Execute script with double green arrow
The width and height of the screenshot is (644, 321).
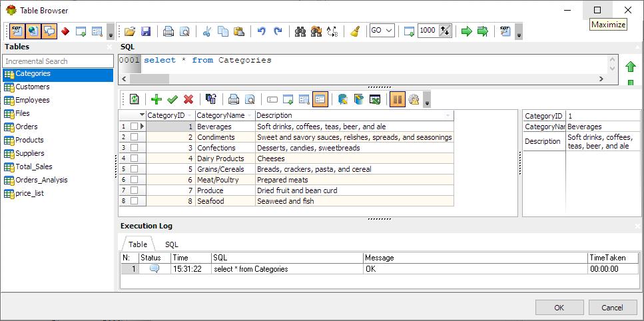pos(483,31)
